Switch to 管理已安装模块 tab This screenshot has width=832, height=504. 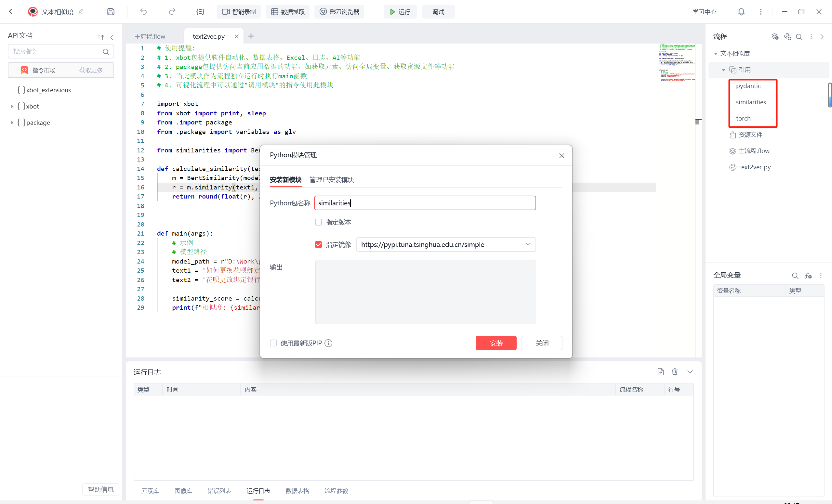[331, 180]
